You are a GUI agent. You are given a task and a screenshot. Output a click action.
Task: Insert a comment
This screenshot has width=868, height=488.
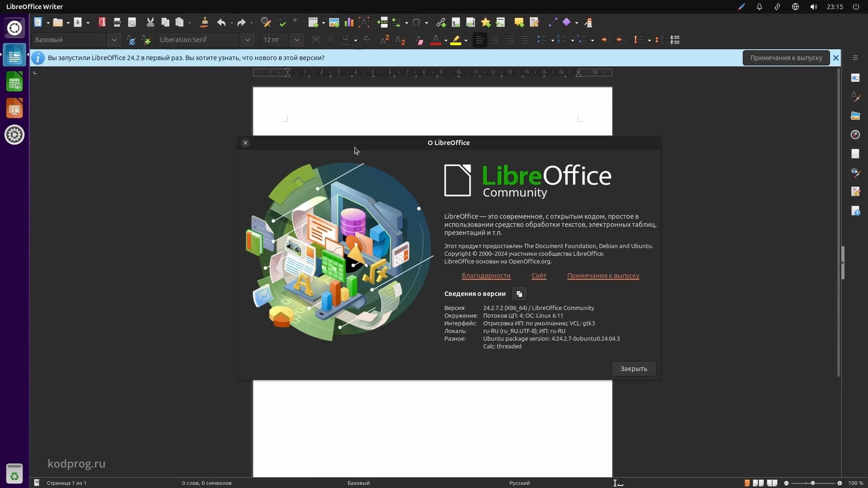pyautogui.click(x=519, y=22)
